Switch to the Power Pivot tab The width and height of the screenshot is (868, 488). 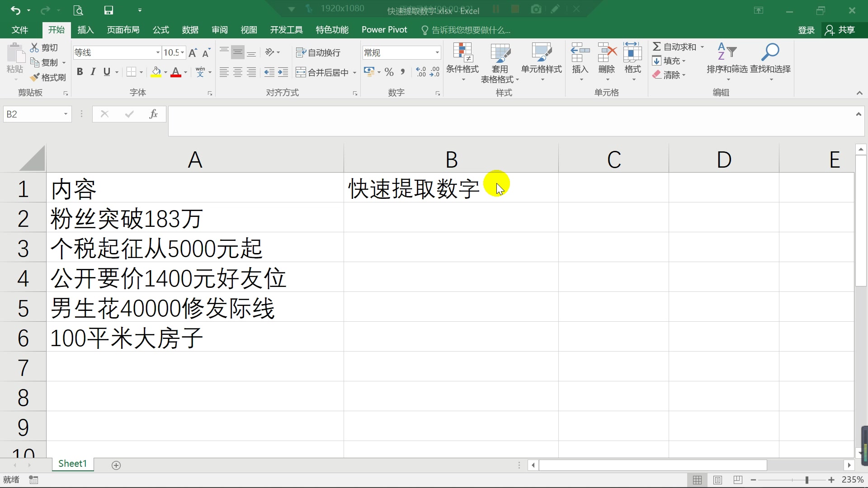tap(384, 30)
